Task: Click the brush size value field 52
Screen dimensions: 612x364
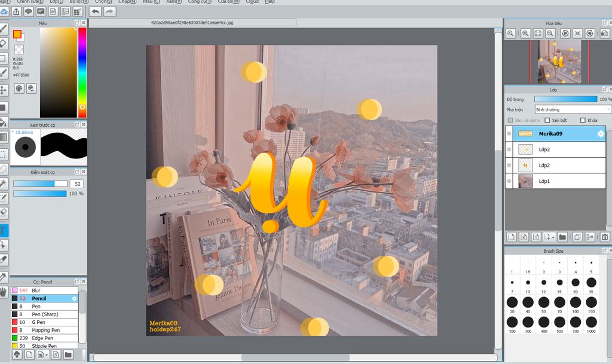Action: coord(77,183)
